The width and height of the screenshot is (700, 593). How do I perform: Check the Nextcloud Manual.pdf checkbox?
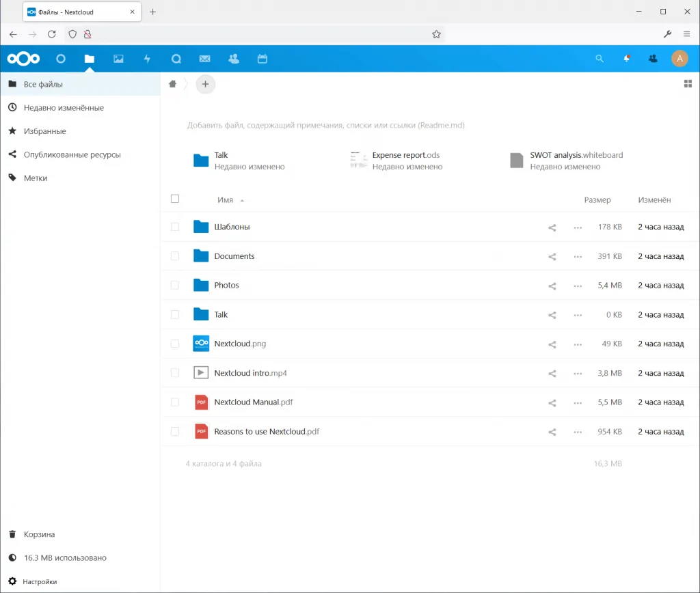tap(175, 402)
